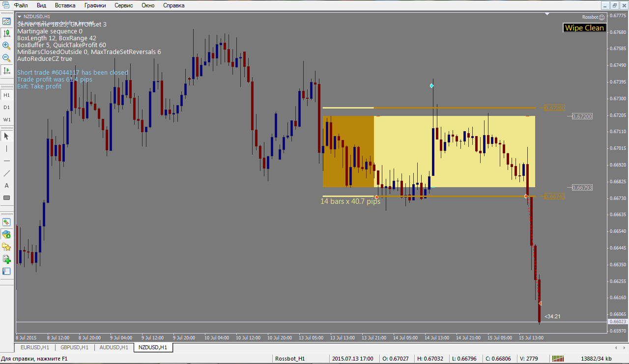Image resolution: width=629 pixels, height=364 pixels.
Task: Open the Вставка menu
Action: [x=65, y=5]
